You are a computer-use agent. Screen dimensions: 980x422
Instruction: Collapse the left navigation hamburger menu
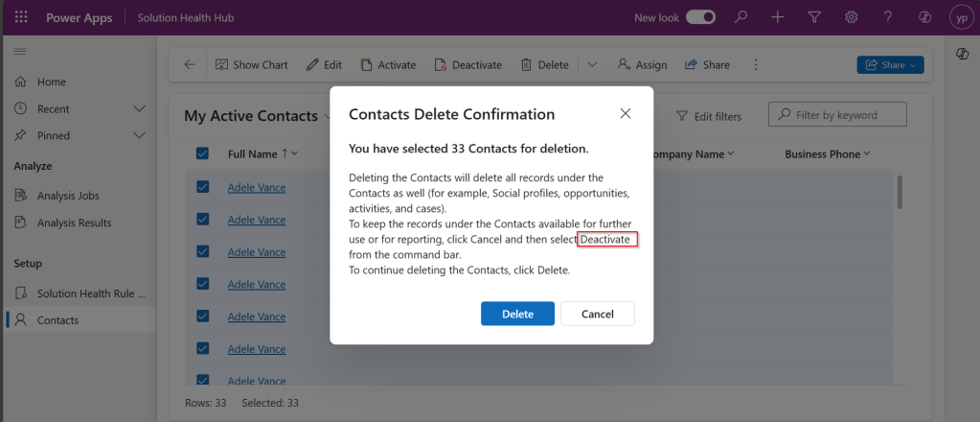(x=20, y=51)
